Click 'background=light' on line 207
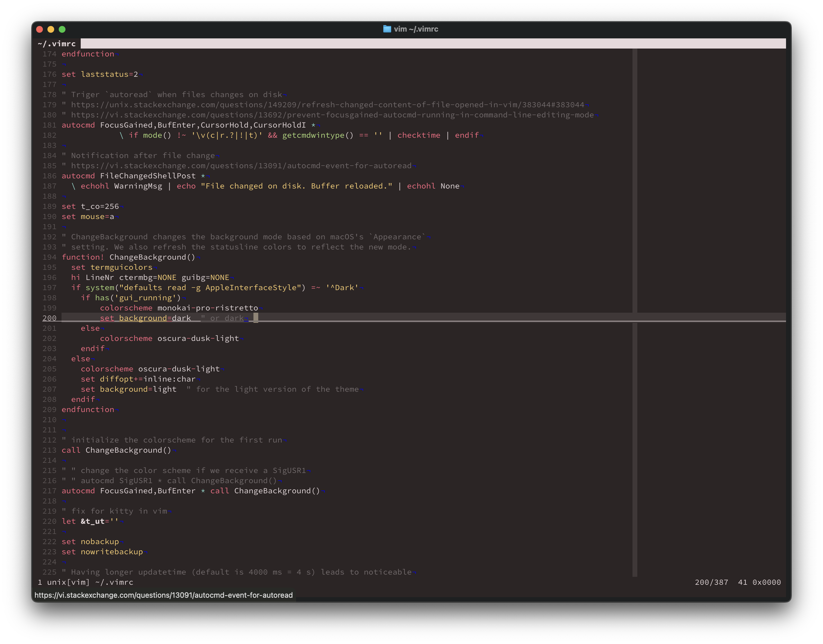Viewport: 823px width, 644px height. 138,389
